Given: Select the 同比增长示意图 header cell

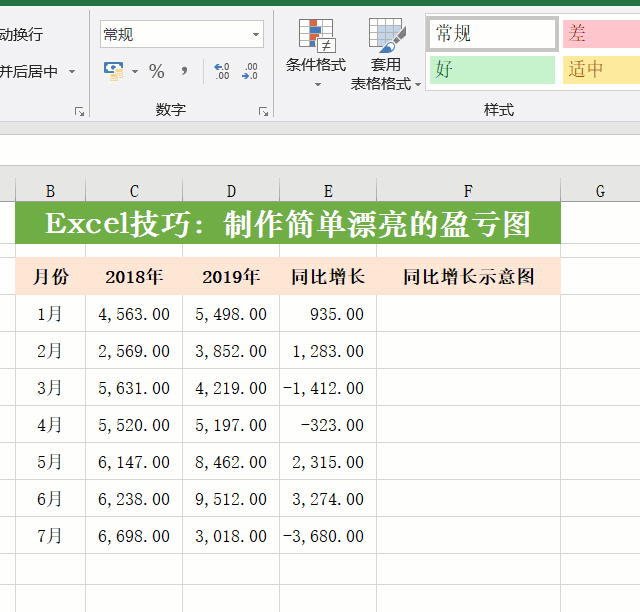Looking at the screenshot, I should click(468, 276).
